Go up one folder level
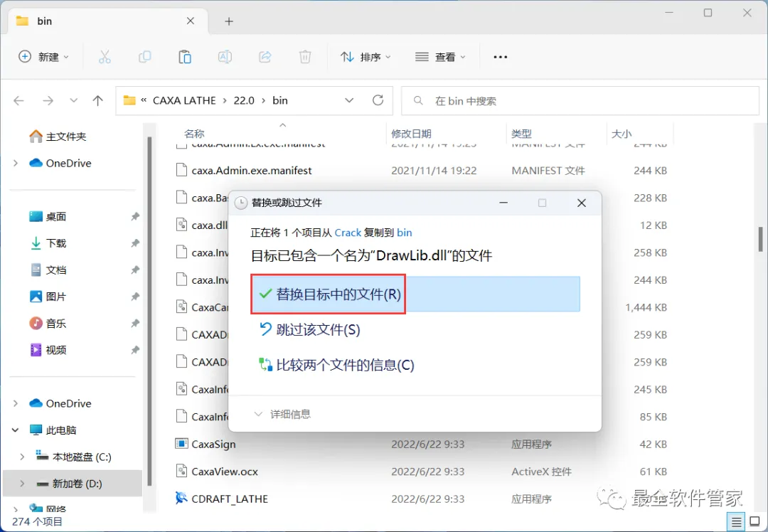The image size is (768, 532). pyautogui.click(x=98, y=100)
